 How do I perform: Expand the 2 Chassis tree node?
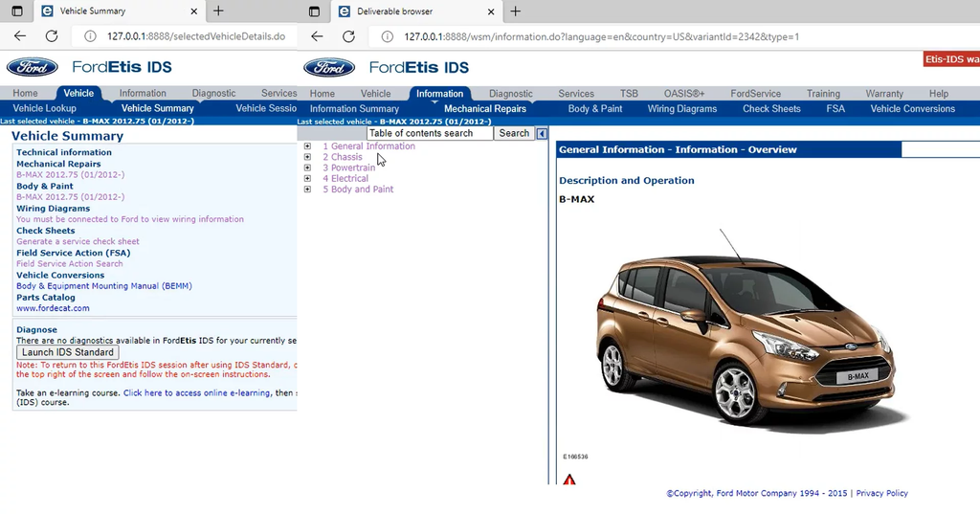point(307,157)
